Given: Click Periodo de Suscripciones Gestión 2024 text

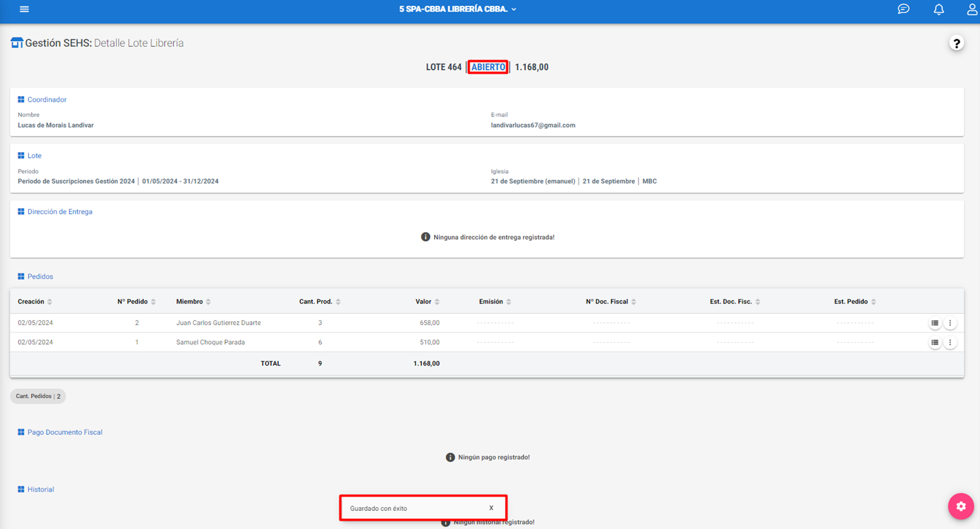Looking at the screenshot, I should pos(76,181).
